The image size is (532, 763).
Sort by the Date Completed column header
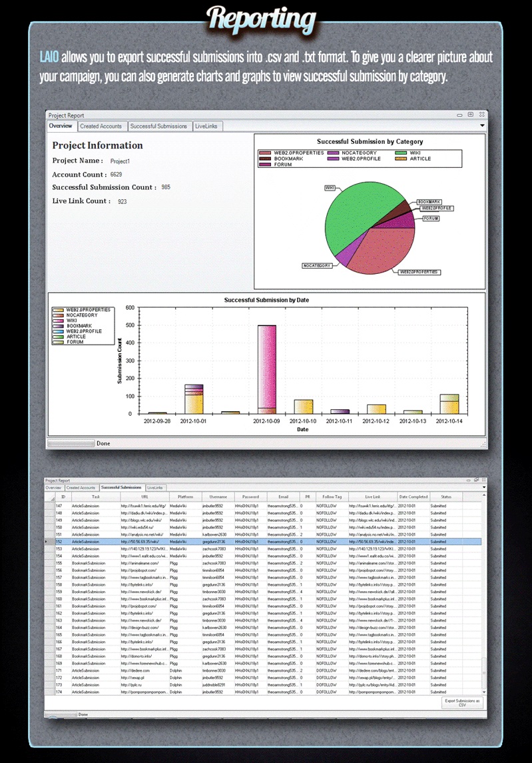coord(413,497)
